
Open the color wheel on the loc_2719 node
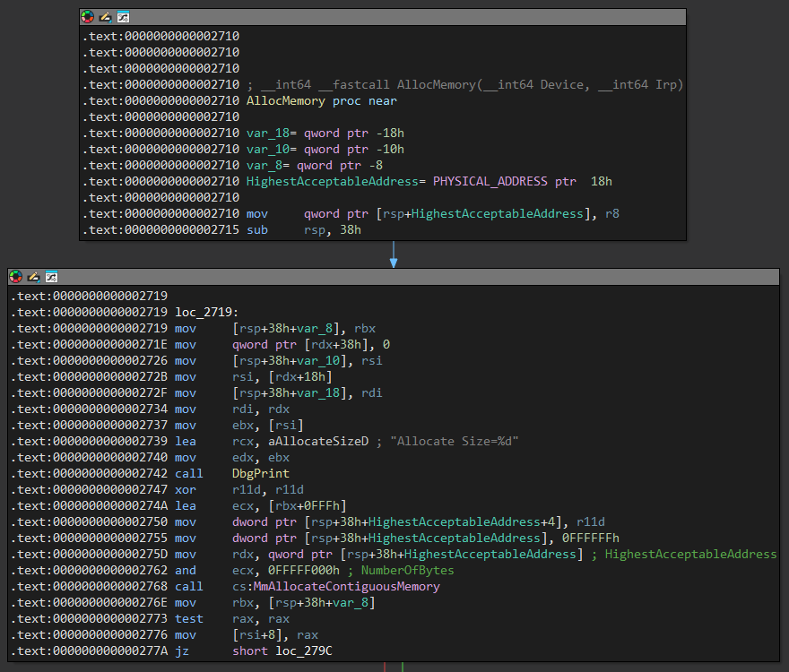(x=15, y=276)
